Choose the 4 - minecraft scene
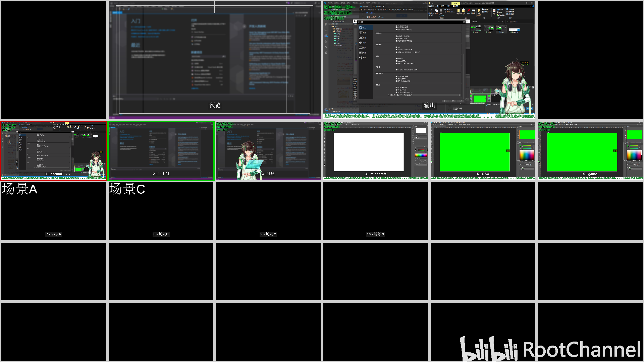 point(376,151)
